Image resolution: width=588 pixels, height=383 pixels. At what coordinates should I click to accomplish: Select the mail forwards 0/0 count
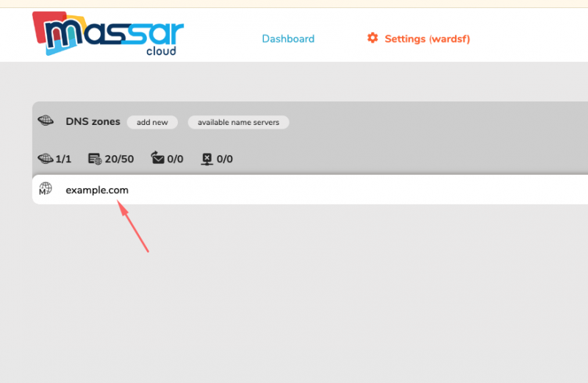coord(175,159)
